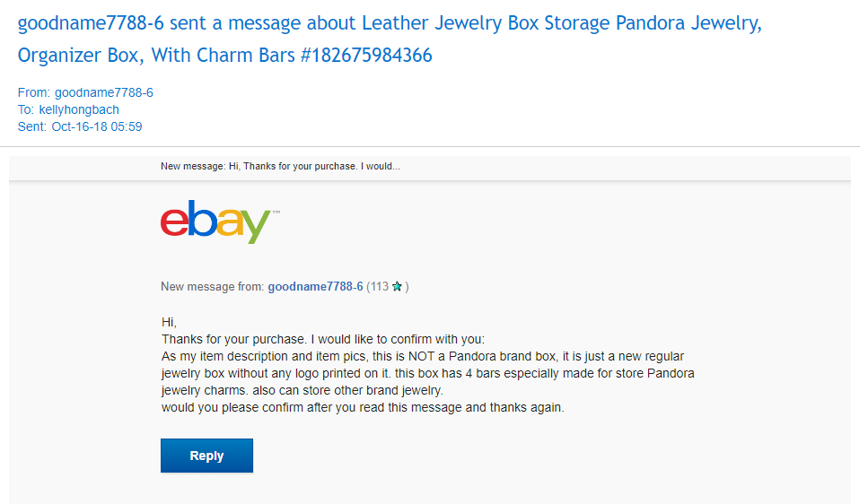Click the feedback score 113
Screen dimensions: 868x504
tap(378, 287)
